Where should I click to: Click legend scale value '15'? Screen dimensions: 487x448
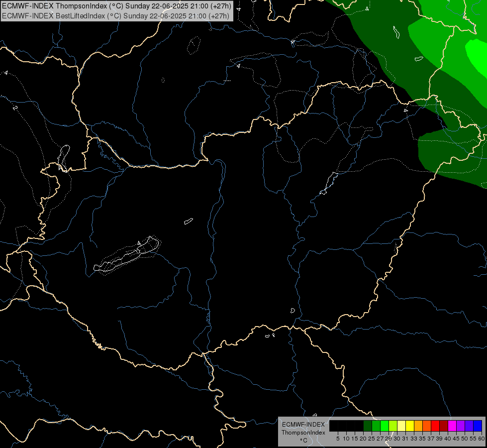tap(355, 439)
